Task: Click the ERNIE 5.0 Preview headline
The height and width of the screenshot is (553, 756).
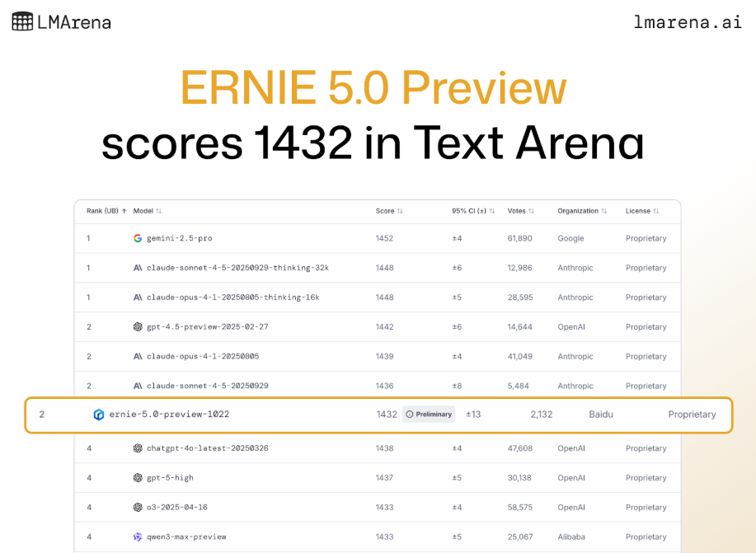Action: pos(373,87)
